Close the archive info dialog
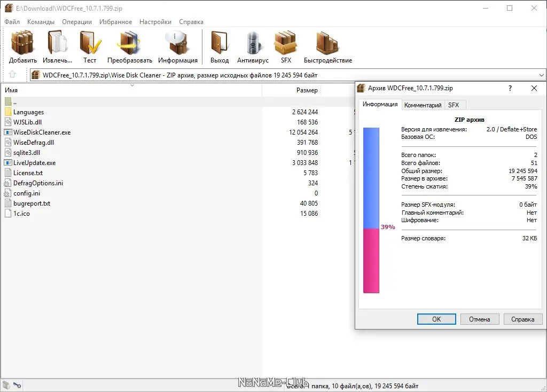Screen dimensions: 547x392 [534, 88]
